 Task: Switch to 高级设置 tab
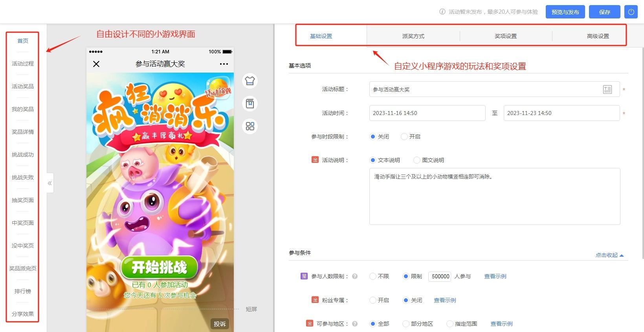(x=598, y=36)
